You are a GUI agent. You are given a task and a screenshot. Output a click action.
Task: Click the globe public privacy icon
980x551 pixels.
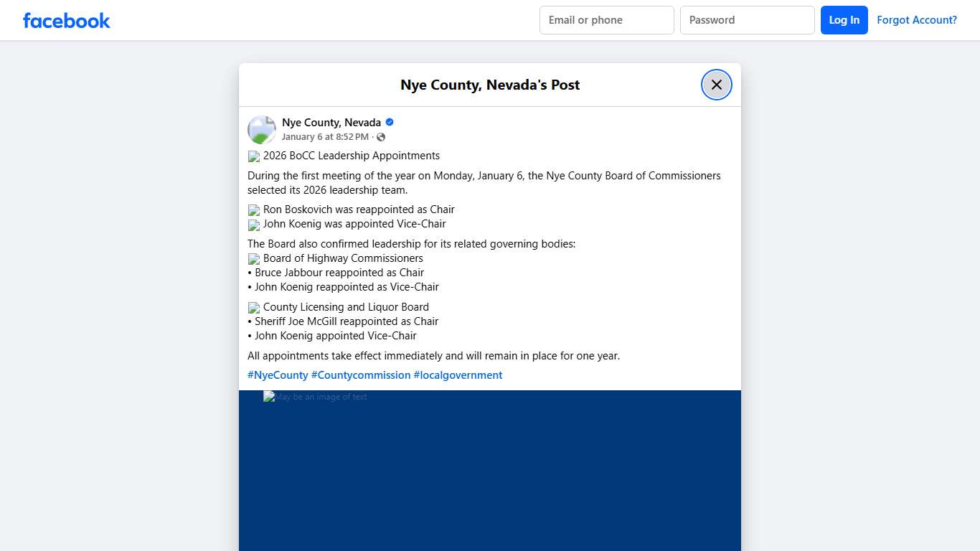381,137
